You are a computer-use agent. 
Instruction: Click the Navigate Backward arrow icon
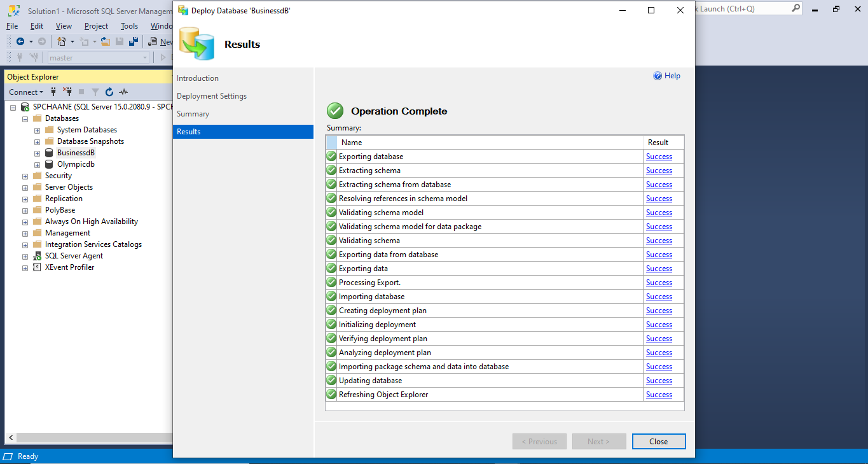pyautogui.click(x=20, y=41)
